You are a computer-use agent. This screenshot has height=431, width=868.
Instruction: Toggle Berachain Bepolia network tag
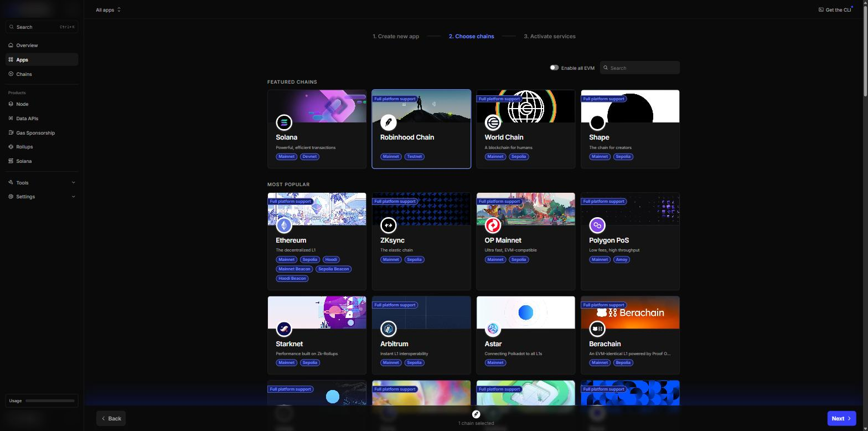[x=623, y=363]
